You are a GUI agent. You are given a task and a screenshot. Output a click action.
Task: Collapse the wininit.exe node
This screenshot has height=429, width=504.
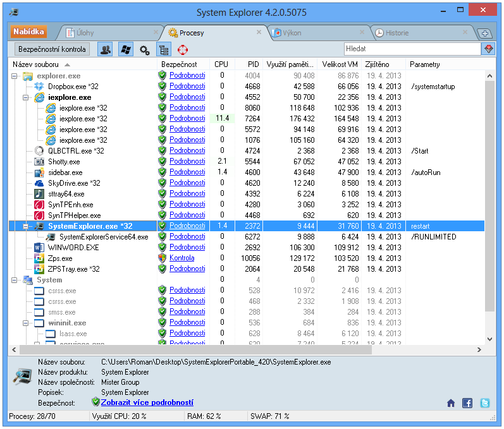pyautogui.click(x=25, y=323)
